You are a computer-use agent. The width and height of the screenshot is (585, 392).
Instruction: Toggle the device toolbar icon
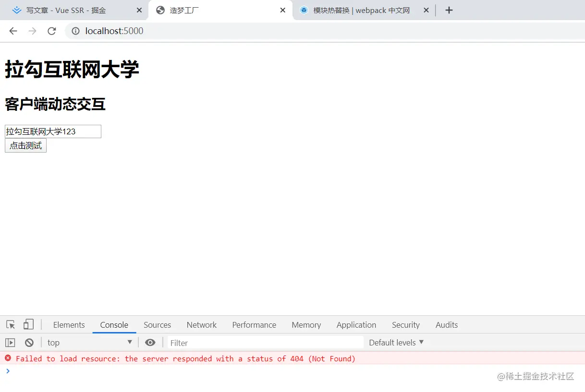click(28, 325)
